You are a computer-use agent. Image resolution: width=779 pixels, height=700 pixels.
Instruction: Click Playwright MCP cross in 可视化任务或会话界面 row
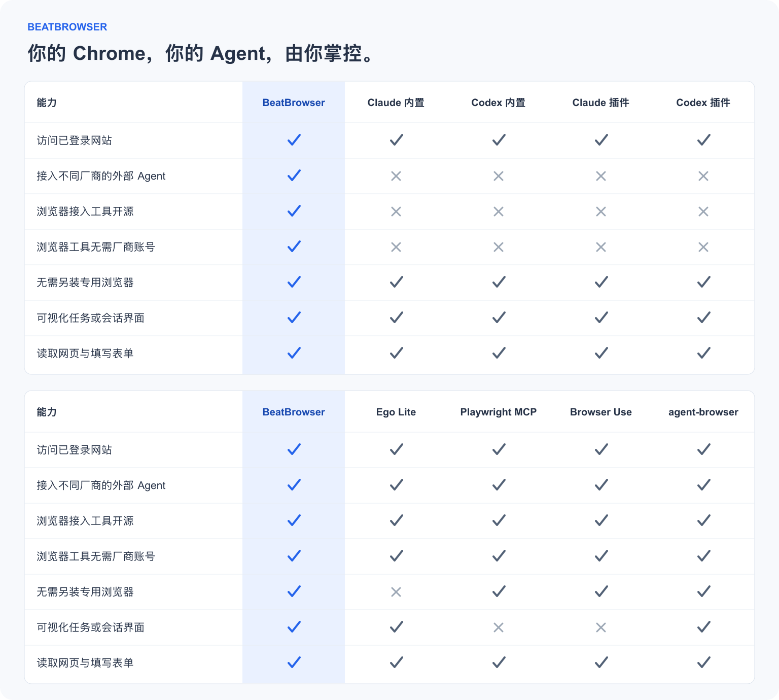tap(499, 627)
